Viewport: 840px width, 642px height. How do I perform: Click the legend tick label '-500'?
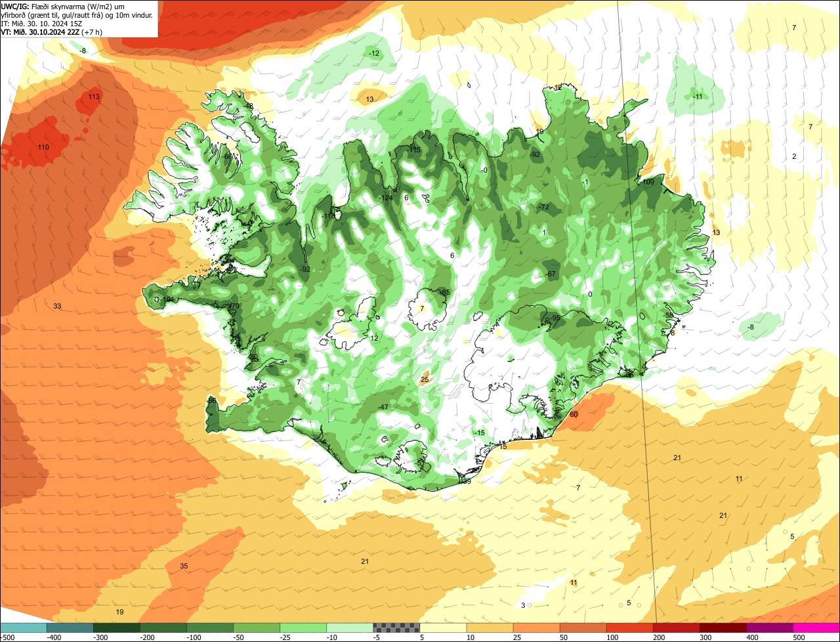7,637
